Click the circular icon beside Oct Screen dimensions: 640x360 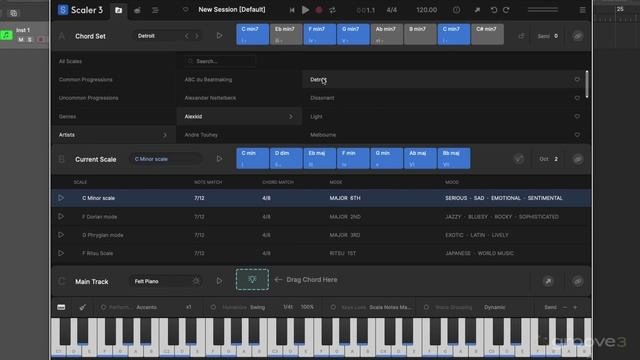[x=519, y=159]
